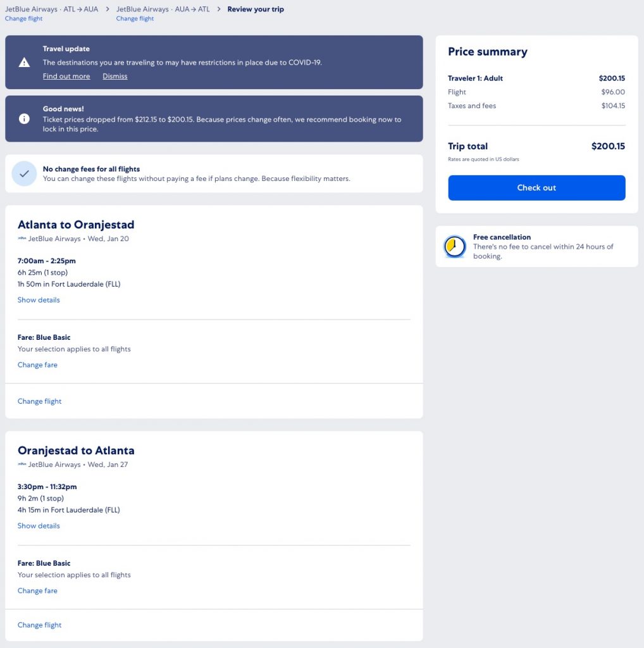Expand Show details for Oranjestad to Atlanta flight
644x648 pixels.
39,526
